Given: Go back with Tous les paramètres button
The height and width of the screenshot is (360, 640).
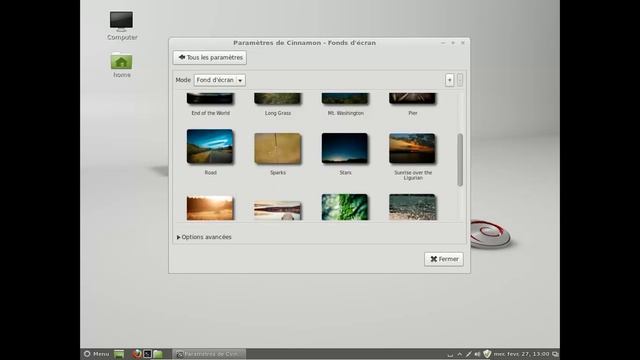Looking at the screenshot, I should (x=210, y=58).
